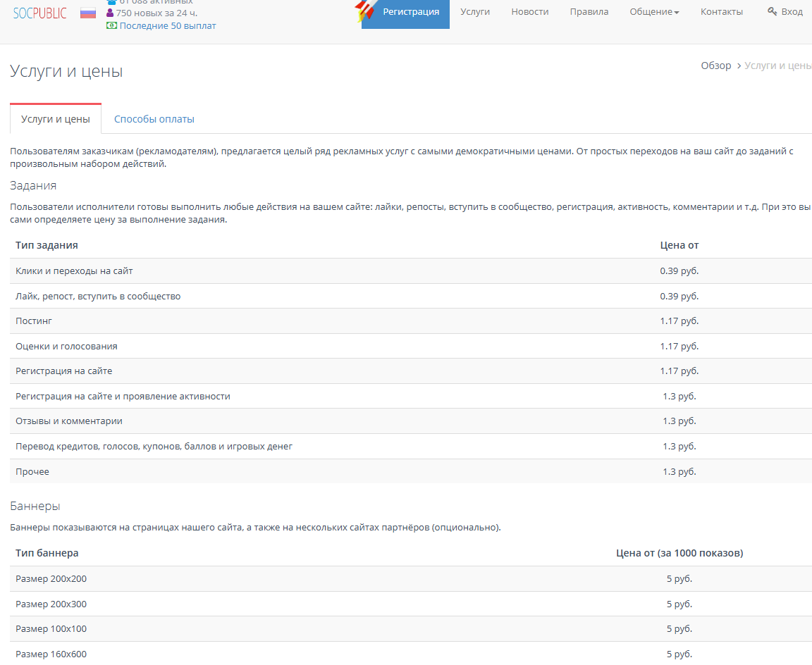Click the 1.17 руб. price for Постинг
Screen dimensions: 812x665
coord(679,321)
